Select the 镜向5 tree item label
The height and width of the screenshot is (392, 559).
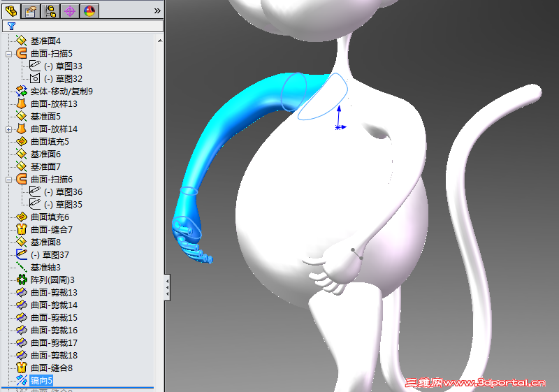pyautogui.click(x=41, y=381)
